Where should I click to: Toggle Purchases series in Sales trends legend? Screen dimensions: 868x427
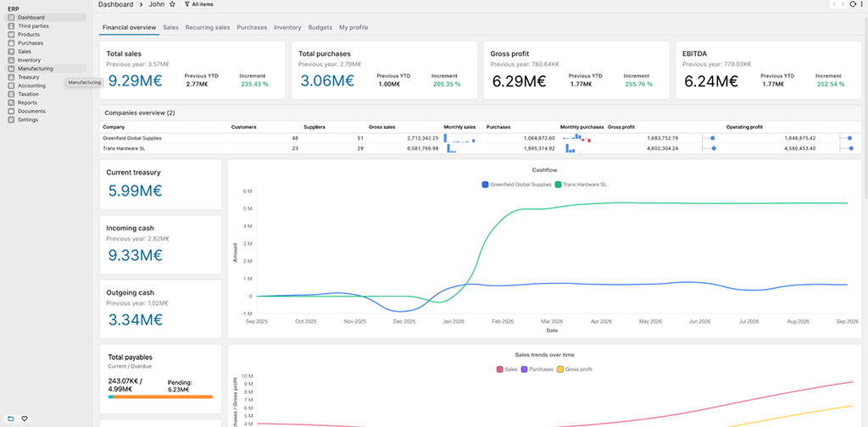(537, 369)
